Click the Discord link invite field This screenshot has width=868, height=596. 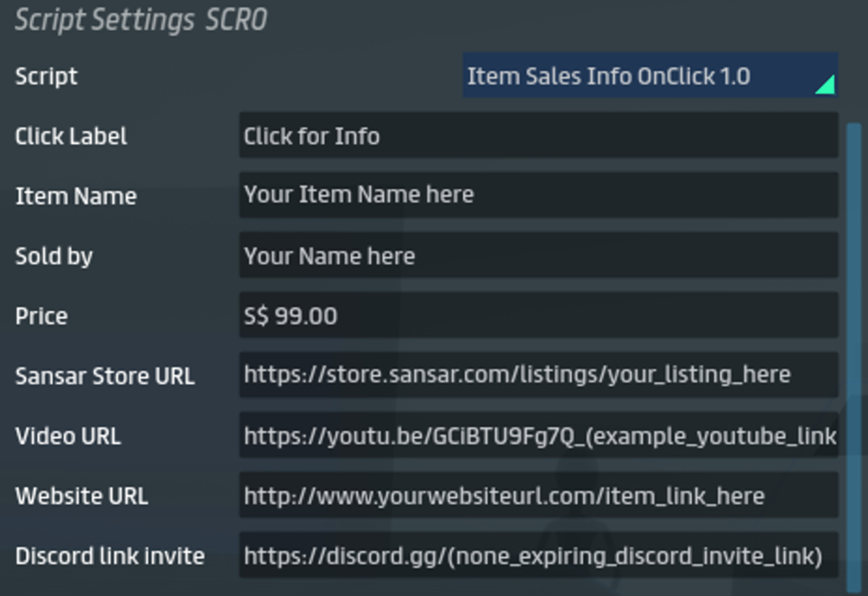click(x=538, y=555)
